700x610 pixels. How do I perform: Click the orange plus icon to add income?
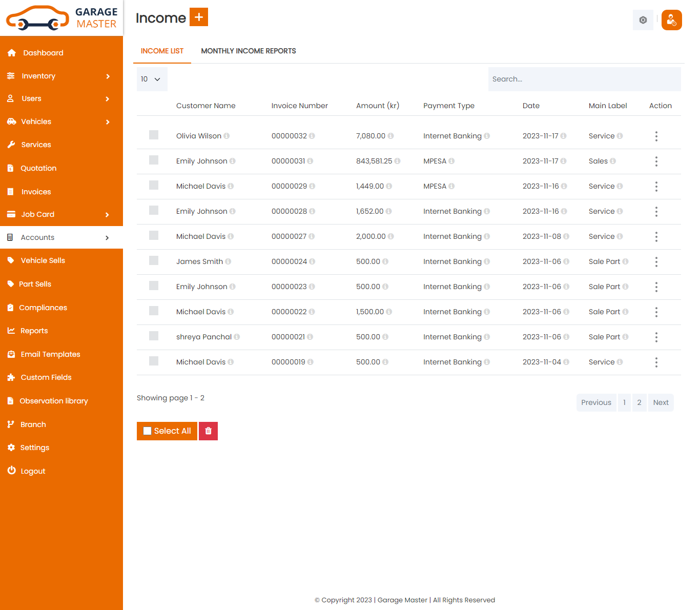[x=198, y=17]
